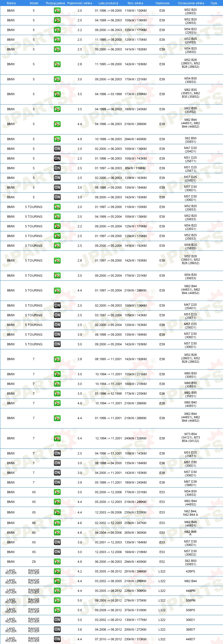Select the N62 B48 A engine code

tap(190, 533)
